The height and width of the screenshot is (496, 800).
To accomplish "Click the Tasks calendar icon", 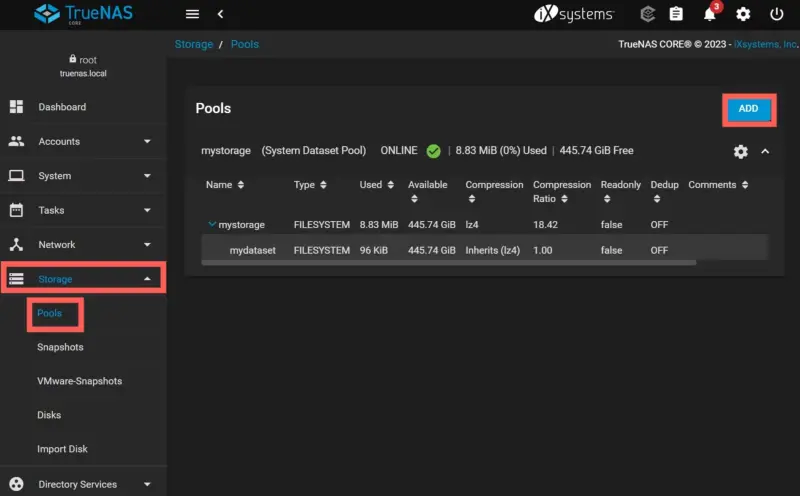I will click(x=16, y=210).
